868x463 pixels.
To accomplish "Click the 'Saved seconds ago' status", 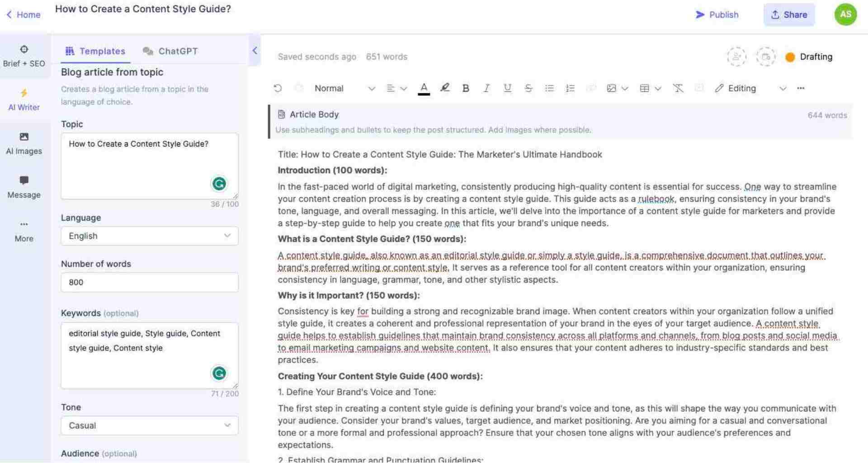I will pyautogui.click(x=317, y=57).
